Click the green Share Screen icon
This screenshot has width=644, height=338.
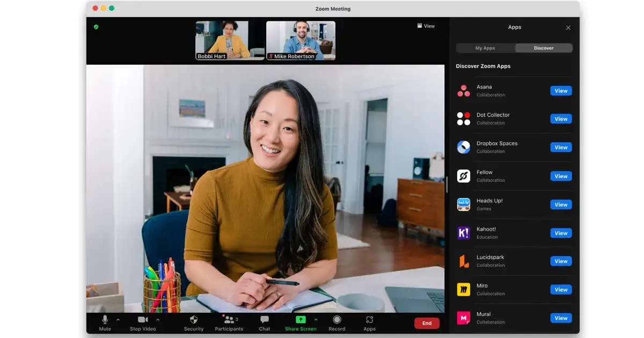(301, 320)
